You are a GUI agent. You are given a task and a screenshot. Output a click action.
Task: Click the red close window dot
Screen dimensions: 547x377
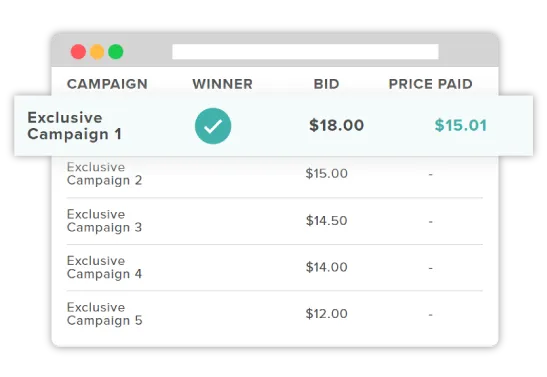coord(78,52)
